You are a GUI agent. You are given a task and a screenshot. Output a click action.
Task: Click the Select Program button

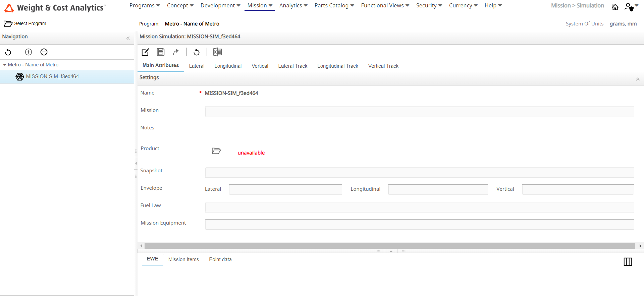(x=25, y=23)
